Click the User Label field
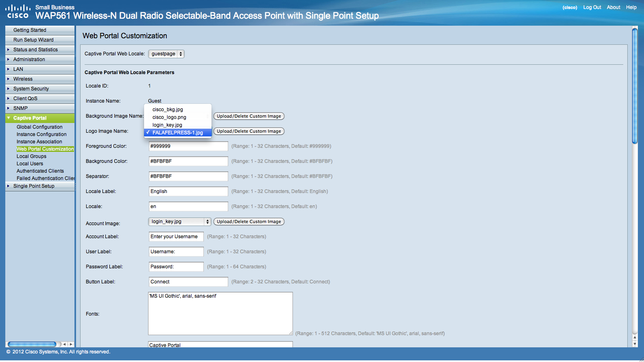This screenshot has height=362, width=644. coord(176,252)
